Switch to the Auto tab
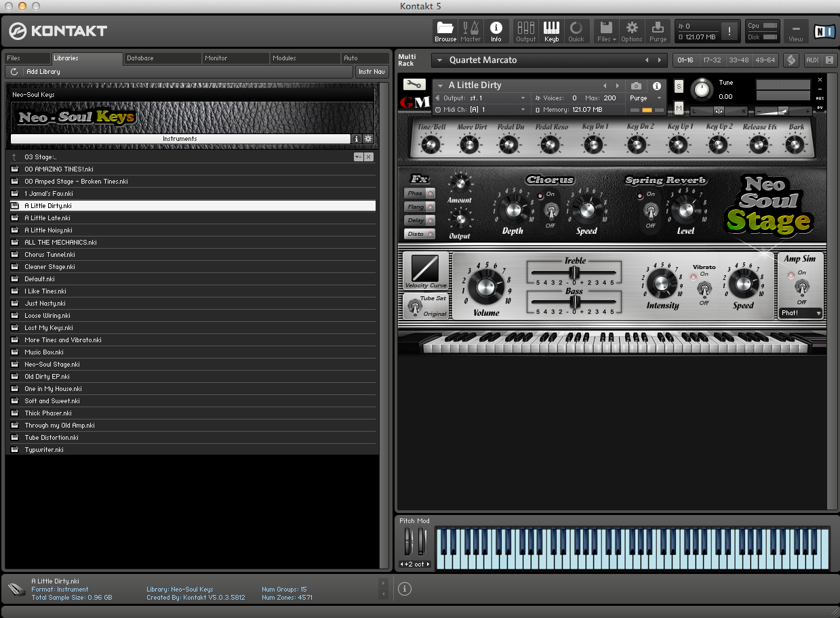Viewport: 840px width, 618px height. (x=365, y=58)
